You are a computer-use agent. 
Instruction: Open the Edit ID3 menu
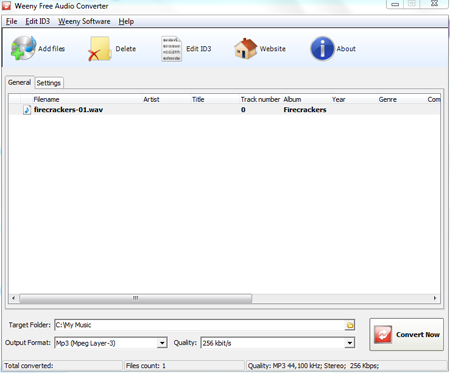[x=37, y=21]
